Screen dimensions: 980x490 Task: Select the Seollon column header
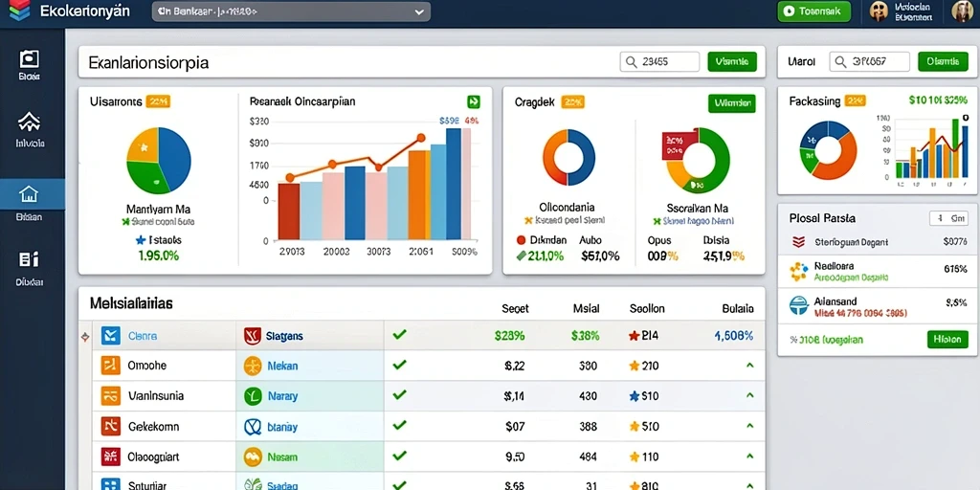click(x=647, y=309)
